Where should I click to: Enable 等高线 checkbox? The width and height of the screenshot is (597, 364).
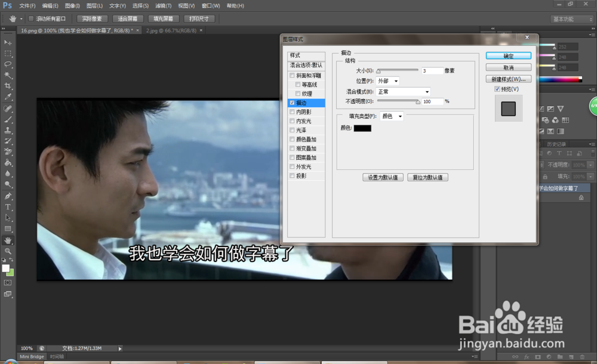click(298, 85)
